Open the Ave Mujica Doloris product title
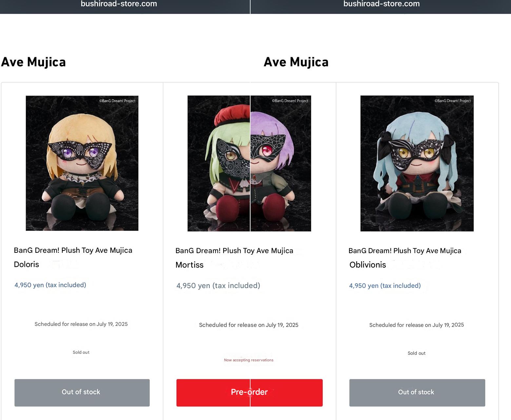Screen dimensions: 511x420 (73, 257)
